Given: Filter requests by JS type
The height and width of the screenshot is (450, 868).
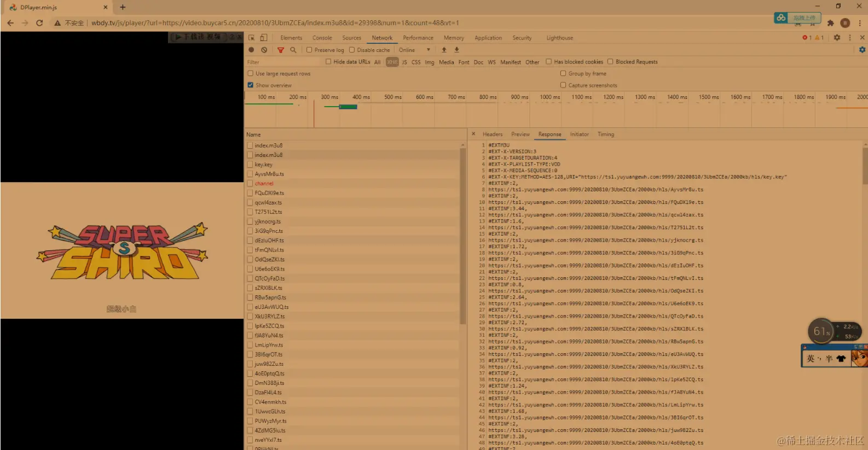Looking at the screenshot, I should [x=404, y=62].
